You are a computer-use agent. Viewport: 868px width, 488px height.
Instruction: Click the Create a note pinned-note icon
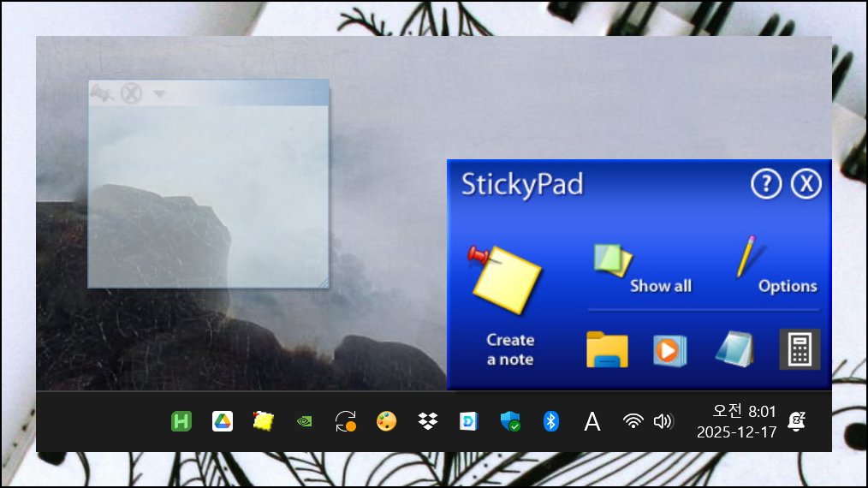click(x=505, y=280)
